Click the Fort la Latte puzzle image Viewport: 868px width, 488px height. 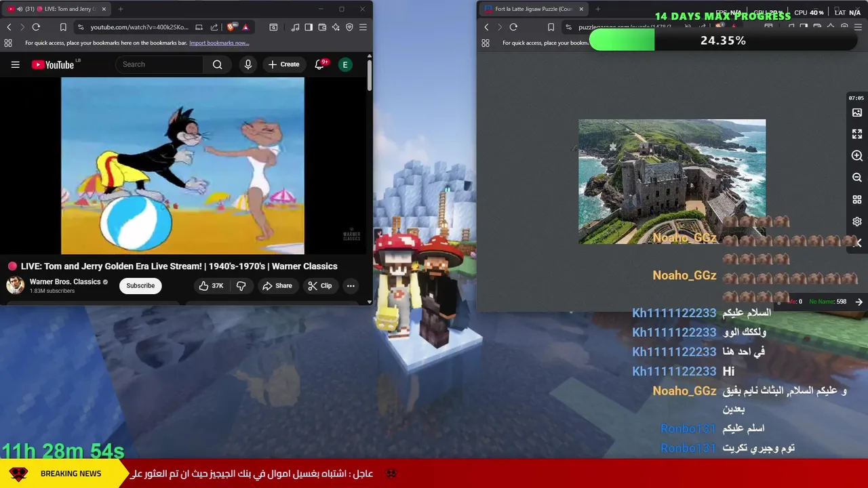pos(672,182)
